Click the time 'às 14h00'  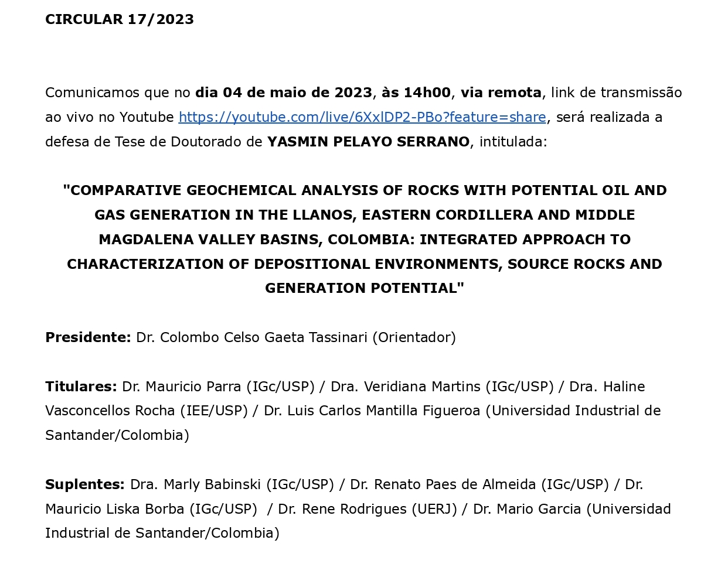[x=416, y=93]
